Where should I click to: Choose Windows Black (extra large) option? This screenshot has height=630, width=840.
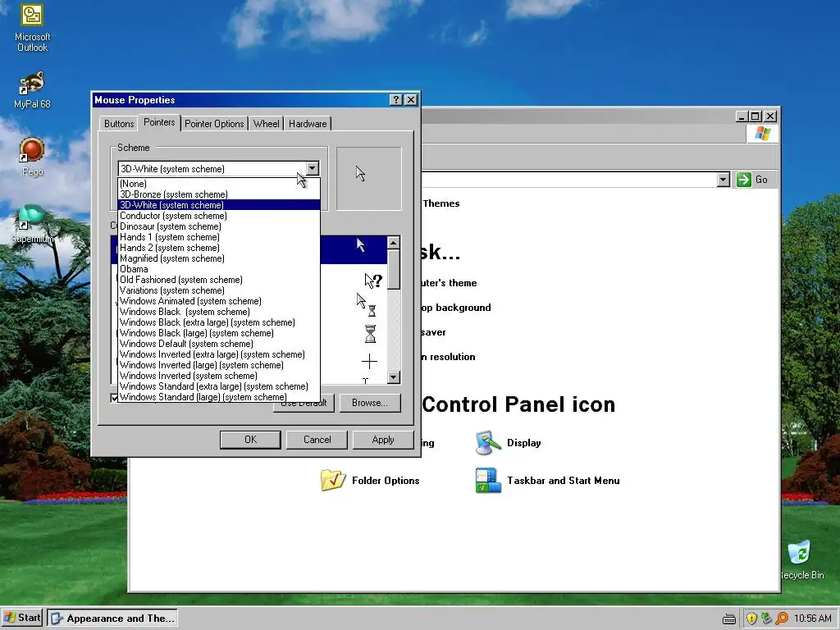pos(218,322)
